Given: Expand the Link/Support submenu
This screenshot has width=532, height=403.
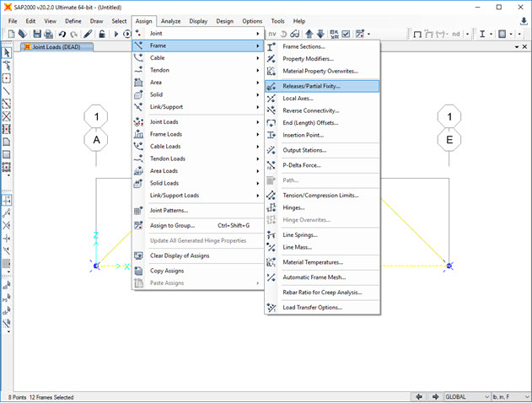Looking at the screenshot, I should click(x=198, y=106).
